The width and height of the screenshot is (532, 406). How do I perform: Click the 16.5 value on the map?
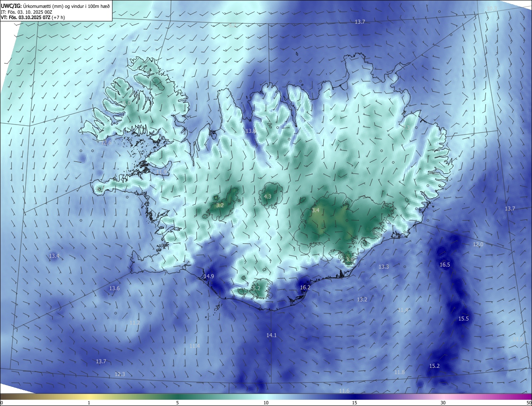tap(445, 264)
